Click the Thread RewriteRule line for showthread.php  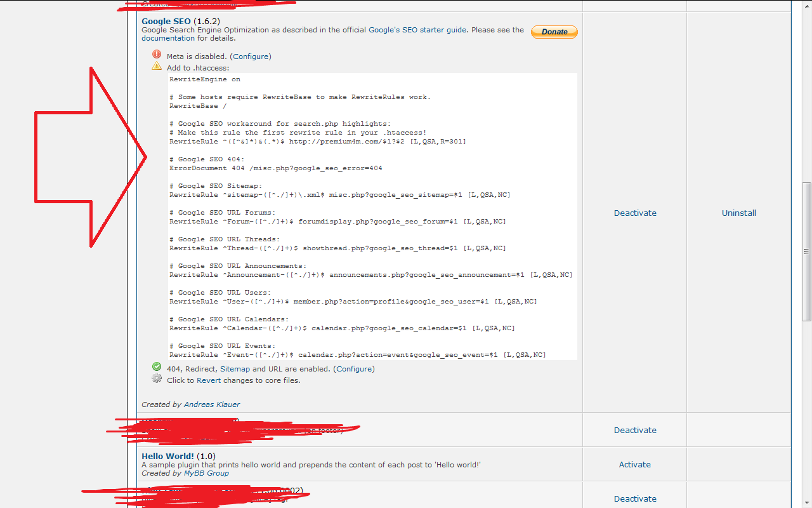pos(337,248)
